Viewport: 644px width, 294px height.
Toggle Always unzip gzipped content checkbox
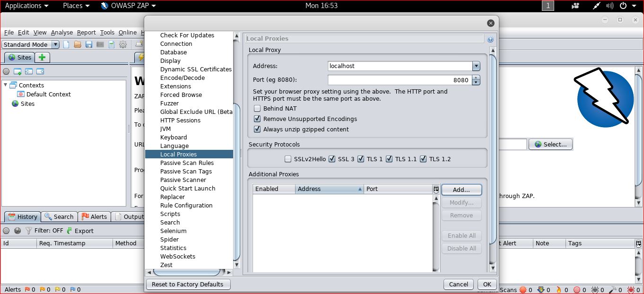tap(257, 129)
